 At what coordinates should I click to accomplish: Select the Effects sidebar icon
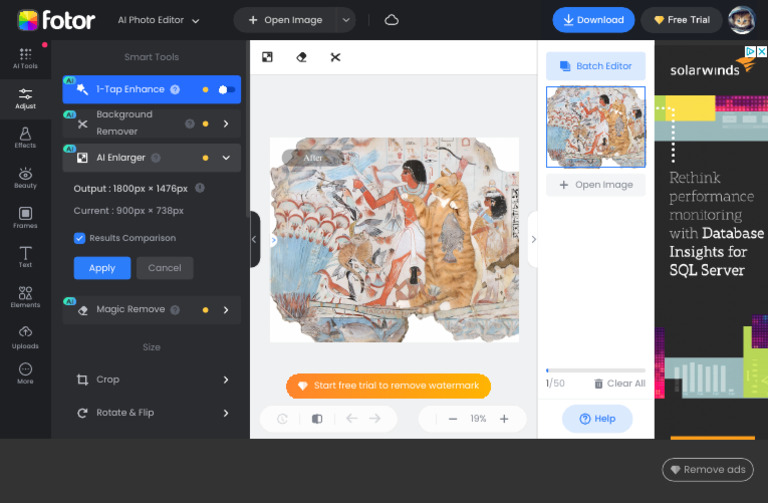(x=25, y=137)
